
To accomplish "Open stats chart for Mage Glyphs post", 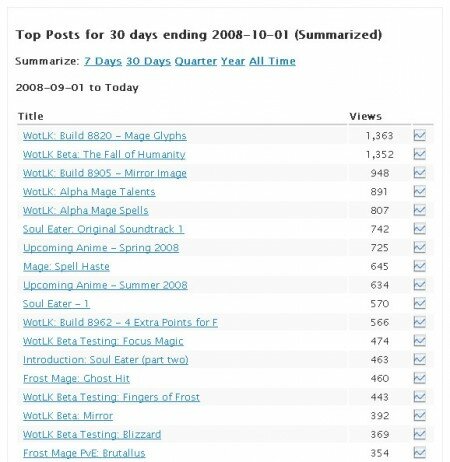I will coord(420,135).
